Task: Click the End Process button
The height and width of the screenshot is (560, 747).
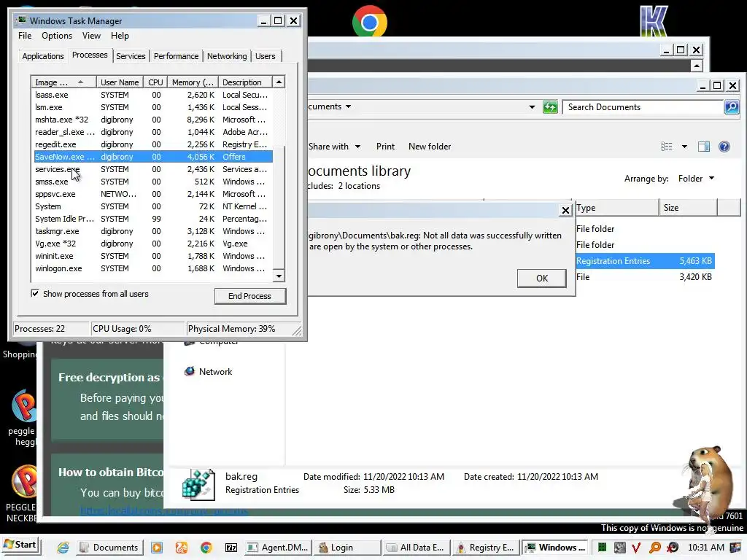Action: tap(250, 296)
